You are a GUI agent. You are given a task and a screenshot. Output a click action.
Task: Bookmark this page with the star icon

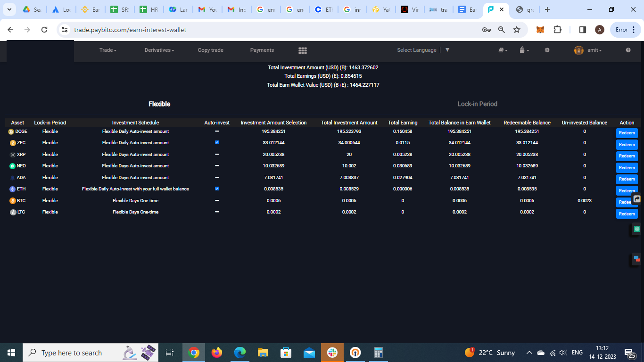click(x=517, y=30)
